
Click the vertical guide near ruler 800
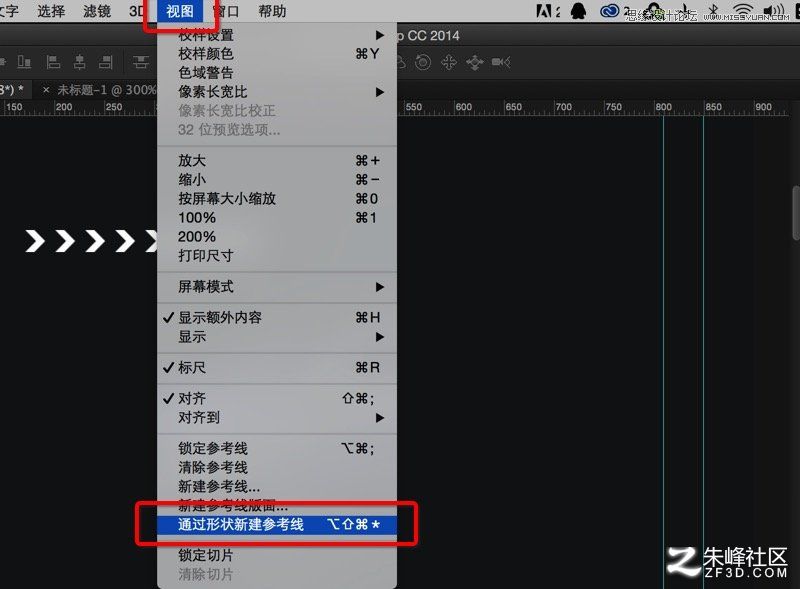[663, 352]
